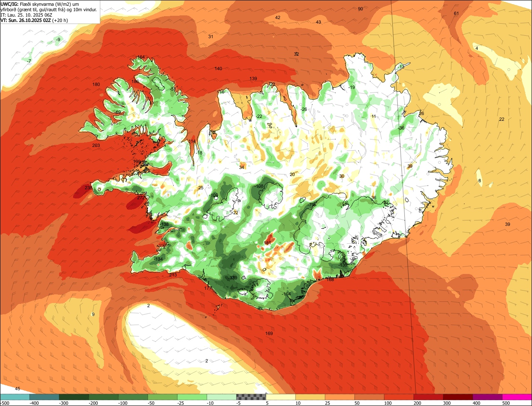The width and height of the screenshot is (532, 406).
Task: Click the map value '-51' in the Westfjords
Action: pos(172,89)
